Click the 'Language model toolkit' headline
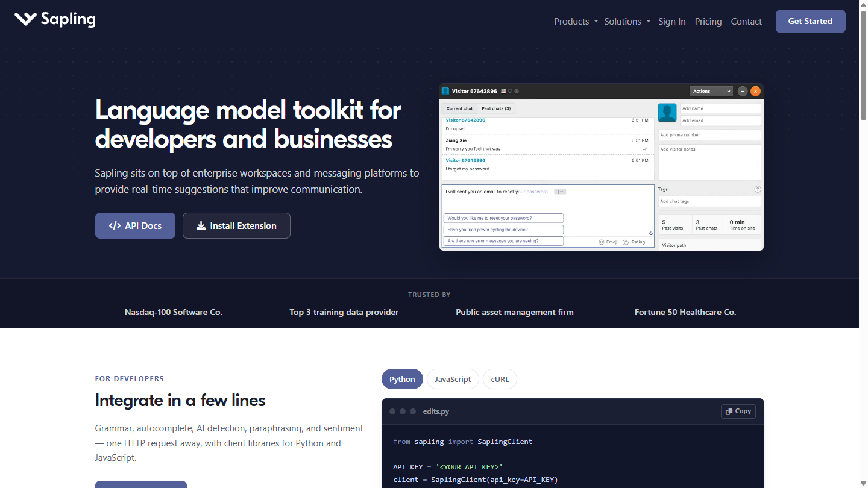Image resolution: width=868 pixels, height=488 pixels. [248, 125]
